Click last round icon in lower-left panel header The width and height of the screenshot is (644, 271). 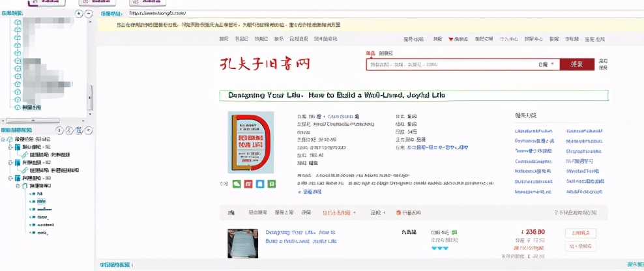89,130
